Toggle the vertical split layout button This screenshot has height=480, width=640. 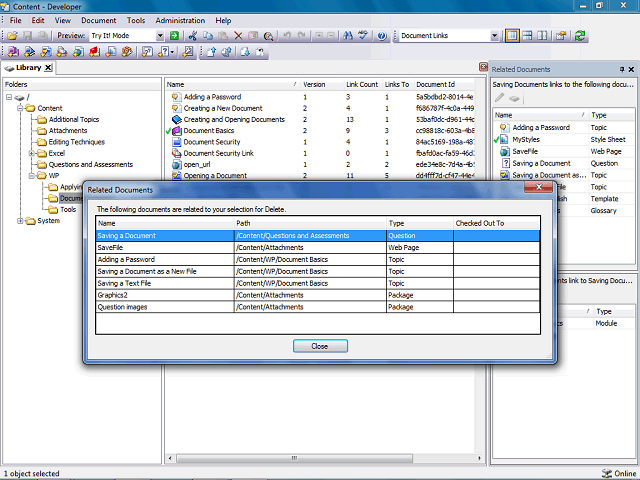click(x=542, y=36)
